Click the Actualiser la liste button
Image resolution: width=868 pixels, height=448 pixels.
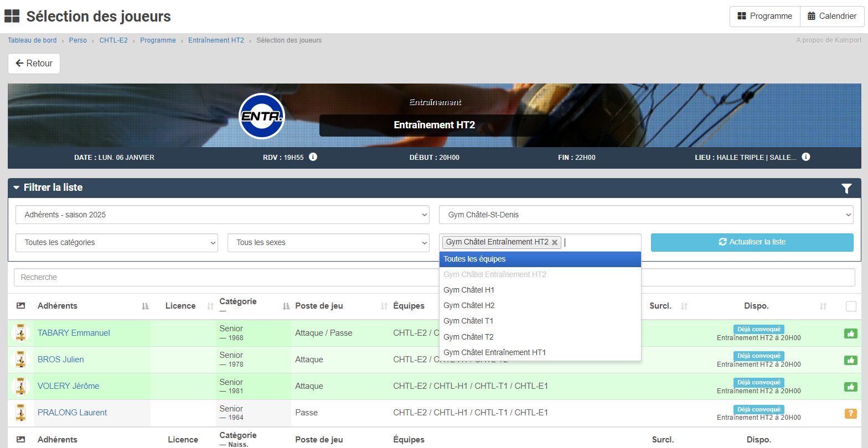point(752,242)
